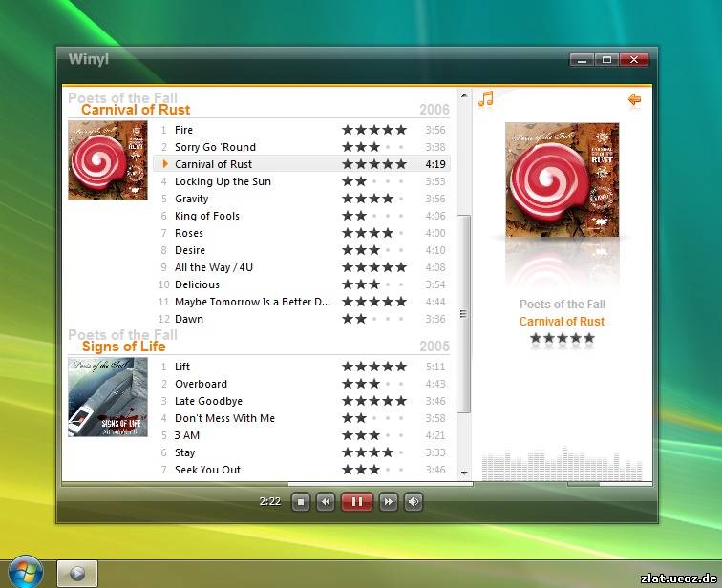Viewport: 722px width, 588px height.
Task: Click the vertical scrollbar thumb
Action: [464, 314]
